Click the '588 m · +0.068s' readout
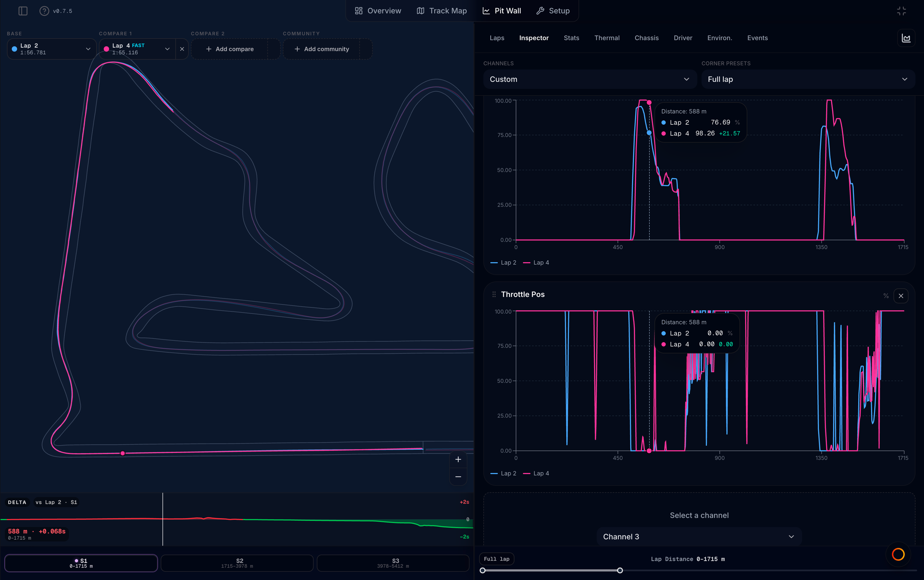 [x=37, y=531]
